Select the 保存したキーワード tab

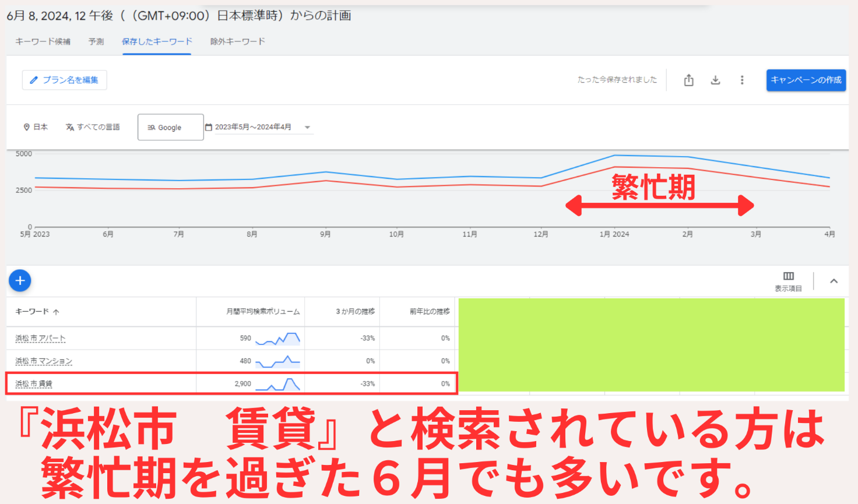coord(157,41)
